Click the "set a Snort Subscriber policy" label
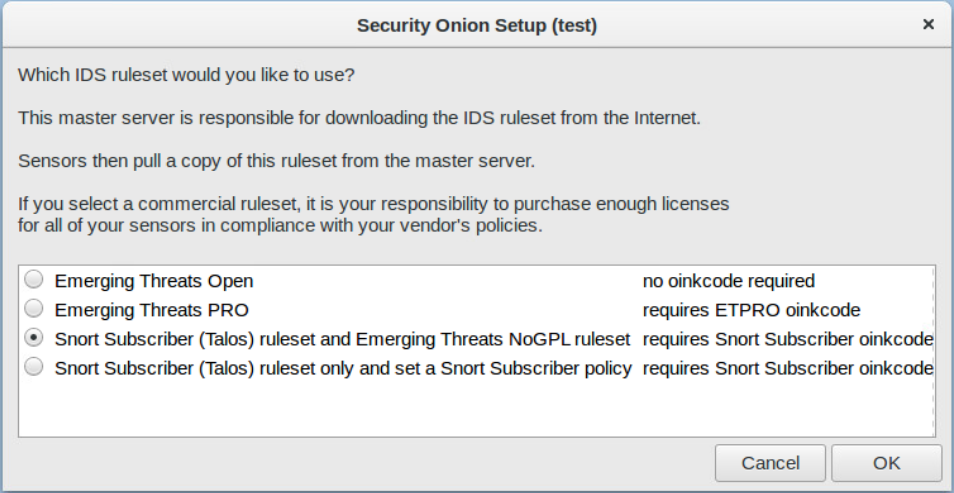Screen dimensions: 954x493 [343, 367]
